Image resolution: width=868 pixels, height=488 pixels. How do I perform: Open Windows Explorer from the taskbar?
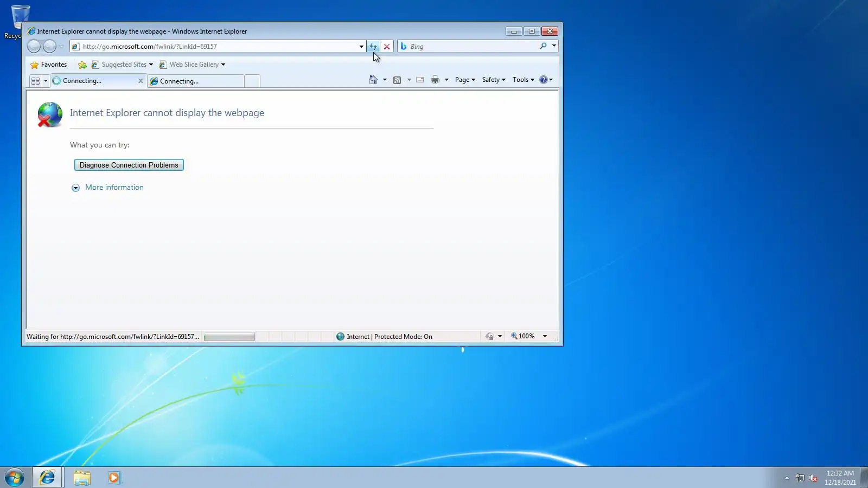point(82,477)
